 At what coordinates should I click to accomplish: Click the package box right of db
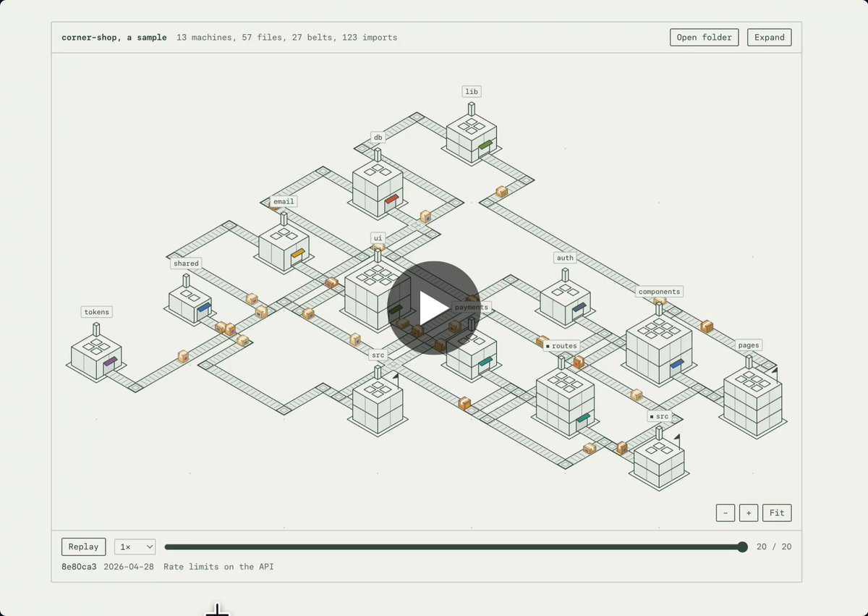426,216
